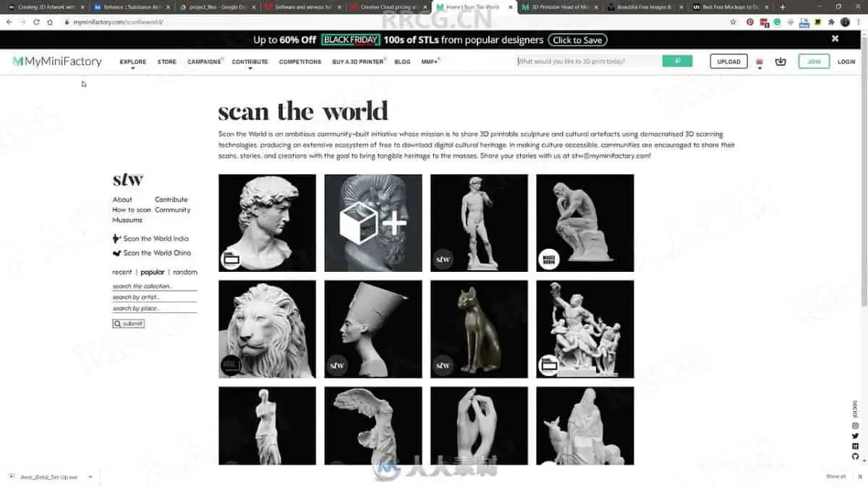Open the Buy a 3D Printer menu item

358,62
